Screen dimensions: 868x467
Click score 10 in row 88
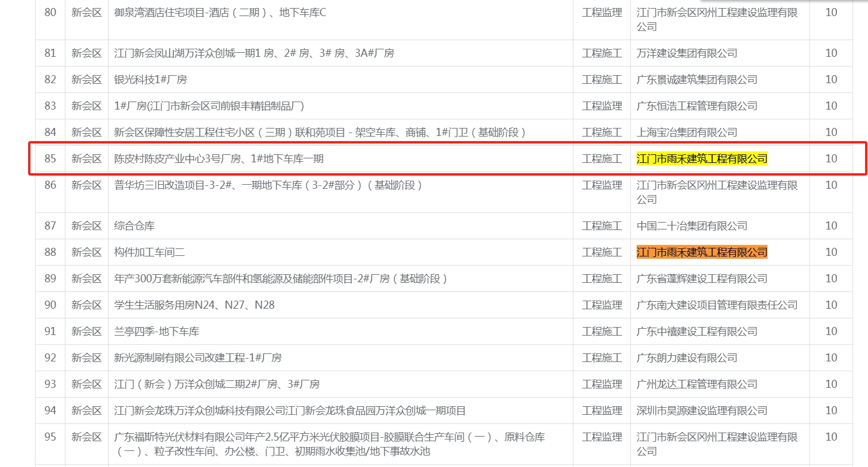point(831,252)
